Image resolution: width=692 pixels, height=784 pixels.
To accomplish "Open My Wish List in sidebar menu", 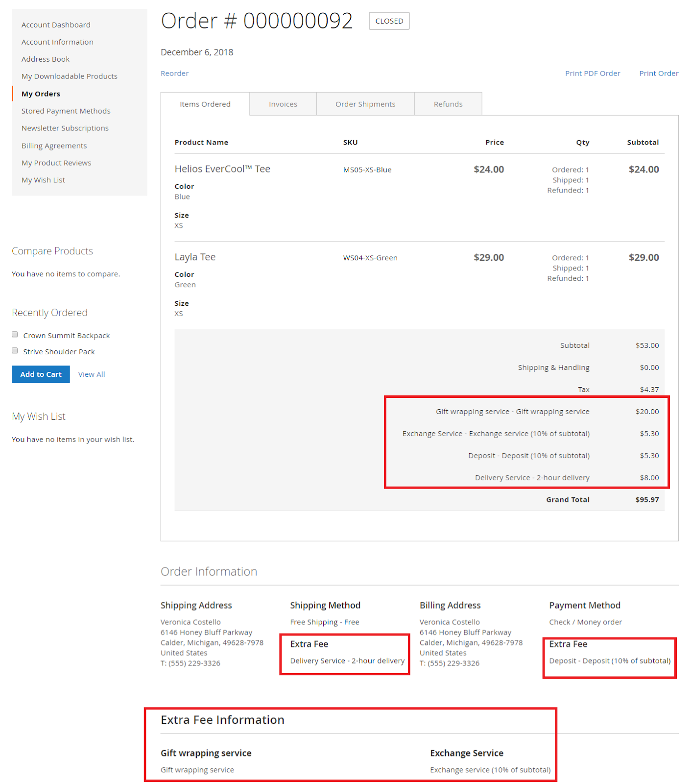I will pos(43,180).
